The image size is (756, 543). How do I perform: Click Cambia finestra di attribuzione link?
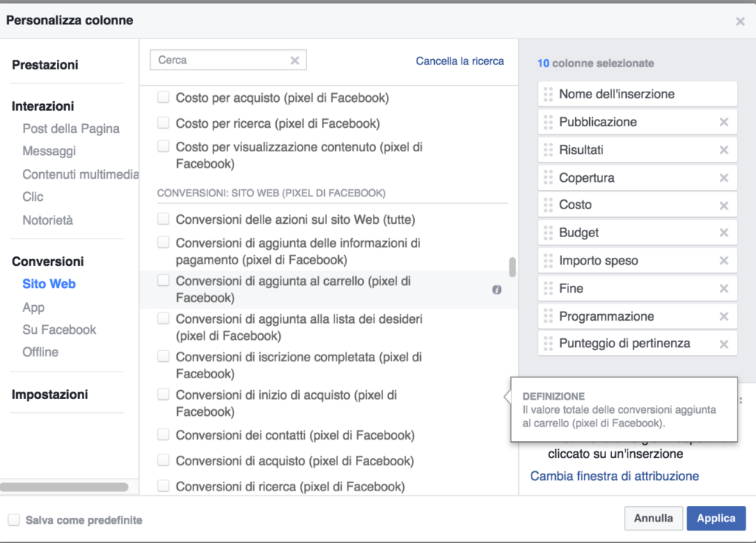click(614, 476)
